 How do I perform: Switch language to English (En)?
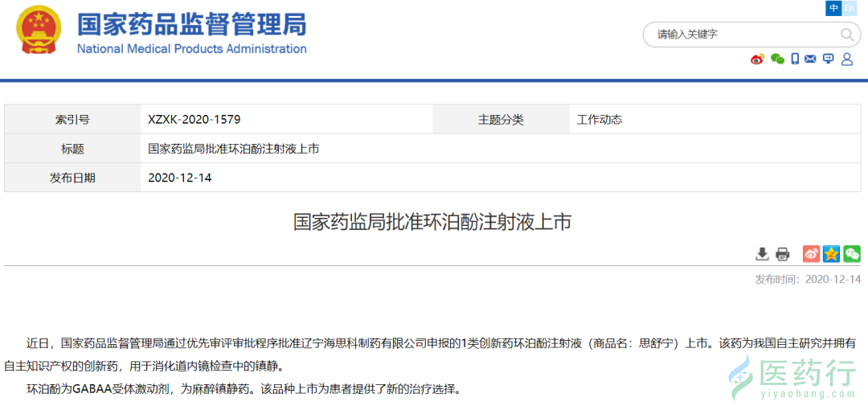tap(850, 8)
